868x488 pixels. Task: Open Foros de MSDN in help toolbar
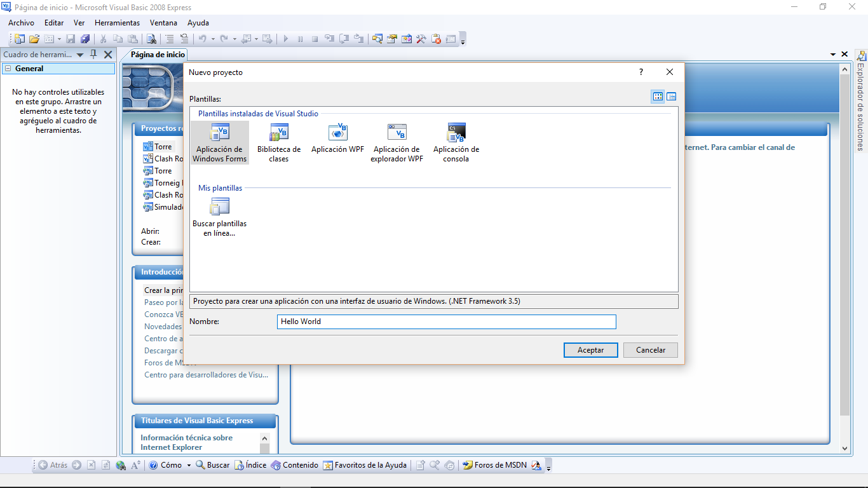coord(495,465)
